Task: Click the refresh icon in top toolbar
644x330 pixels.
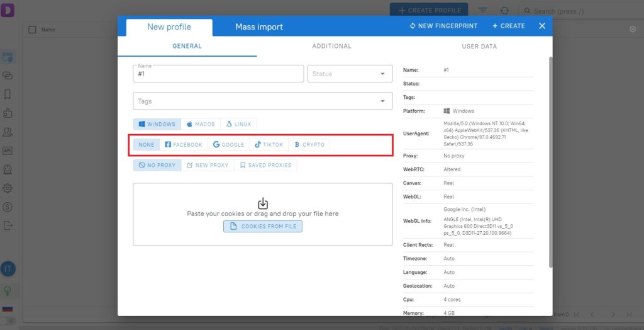Action: pyautogui.click(x=504, y=11)
